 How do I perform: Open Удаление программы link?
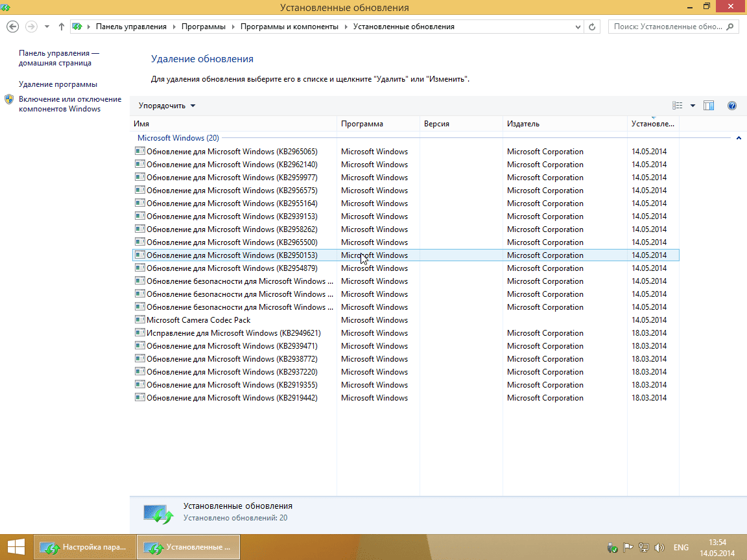click(58, 84)
